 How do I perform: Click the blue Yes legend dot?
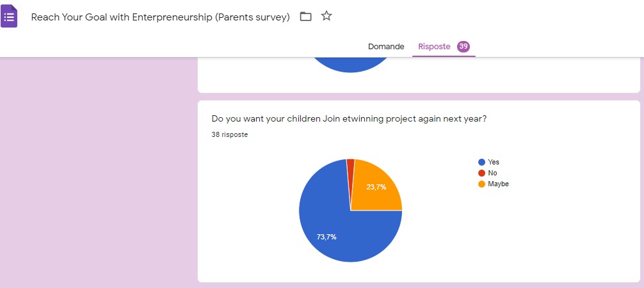coord(481,163)
